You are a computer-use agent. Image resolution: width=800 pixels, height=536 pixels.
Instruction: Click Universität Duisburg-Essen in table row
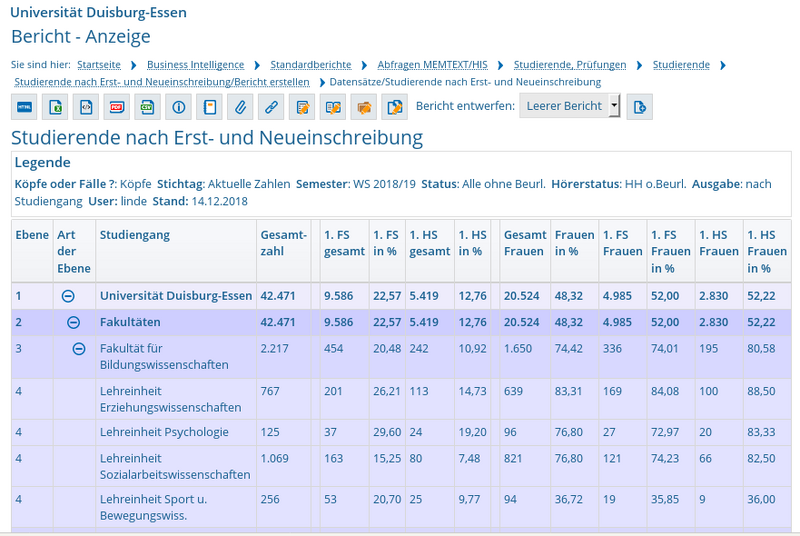pyautogui.click(x=176, y=296)
